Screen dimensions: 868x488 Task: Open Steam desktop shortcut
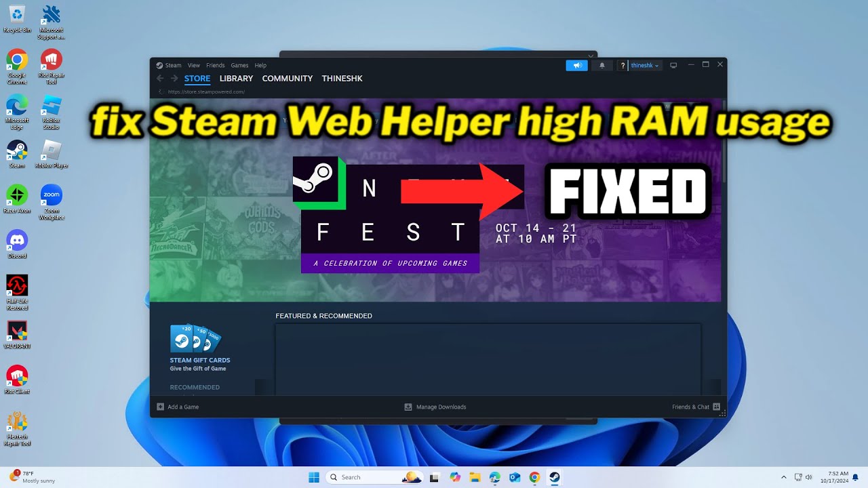pos(17,154)
